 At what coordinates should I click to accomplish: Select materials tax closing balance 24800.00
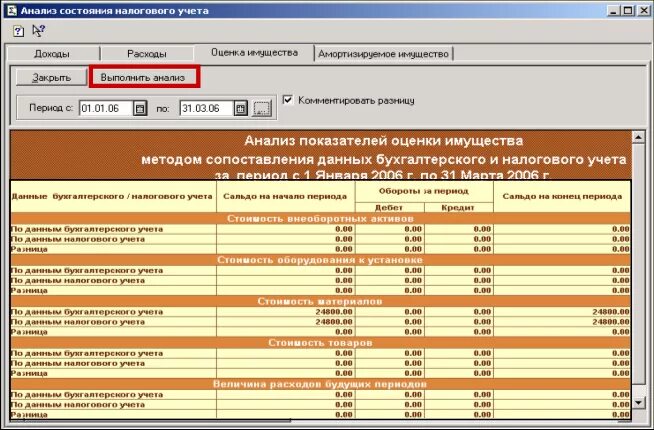tap(562, 322)
